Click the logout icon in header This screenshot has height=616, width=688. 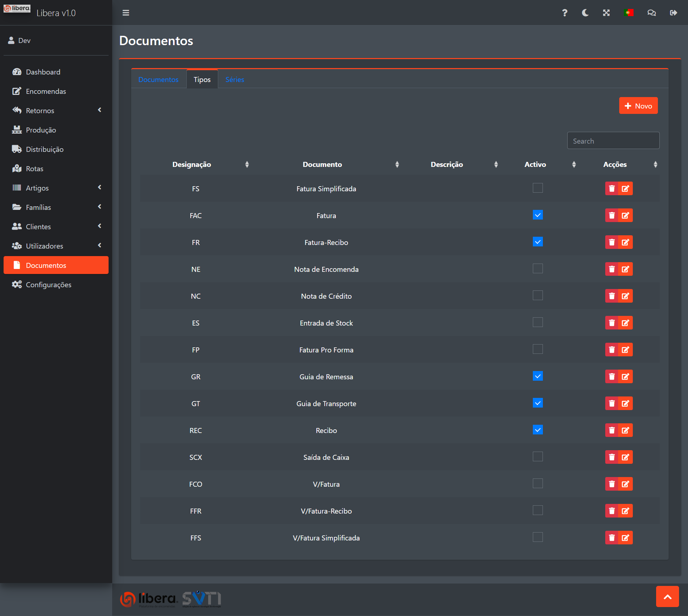tap(673, 13)
